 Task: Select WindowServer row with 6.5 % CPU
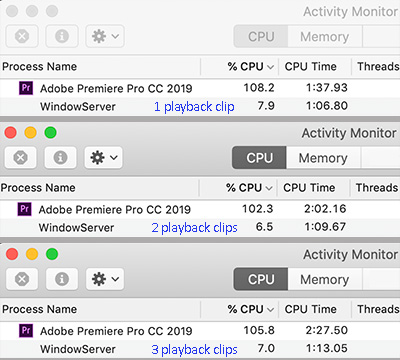point(200,228)
